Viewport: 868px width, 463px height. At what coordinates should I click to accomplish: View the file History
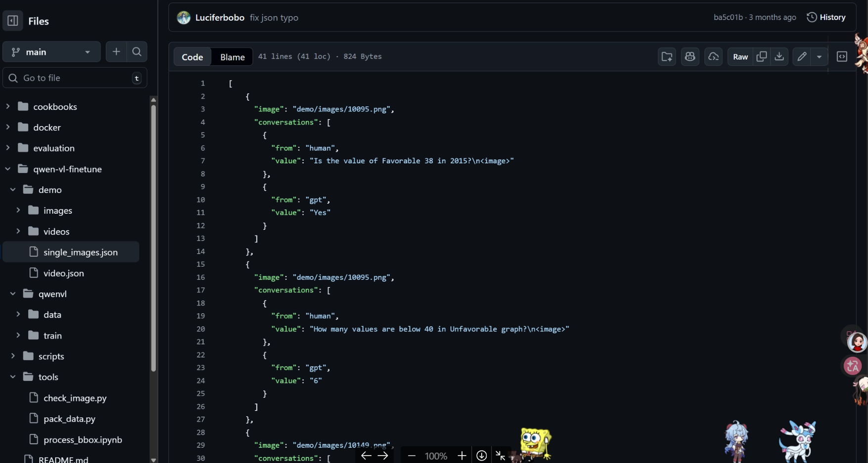(x=826, y=17)
